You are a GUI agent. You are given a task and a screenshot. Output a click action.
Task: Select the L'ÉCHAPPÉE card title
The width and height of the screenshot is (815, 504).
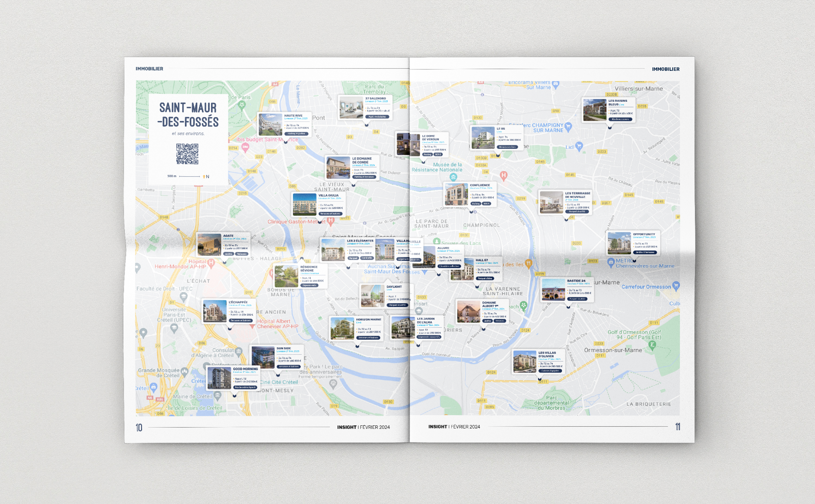(238, 302)
